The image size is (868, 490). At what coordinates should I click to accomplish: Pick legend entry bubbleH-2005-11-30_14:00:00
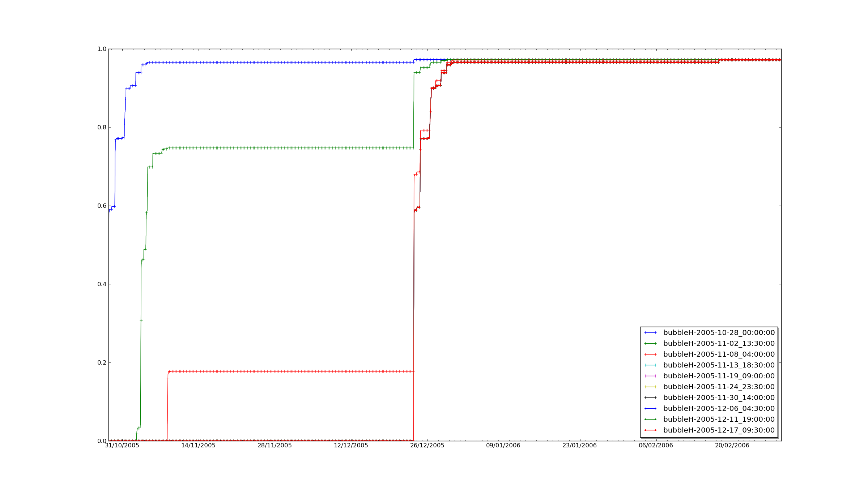coord(719,397)
